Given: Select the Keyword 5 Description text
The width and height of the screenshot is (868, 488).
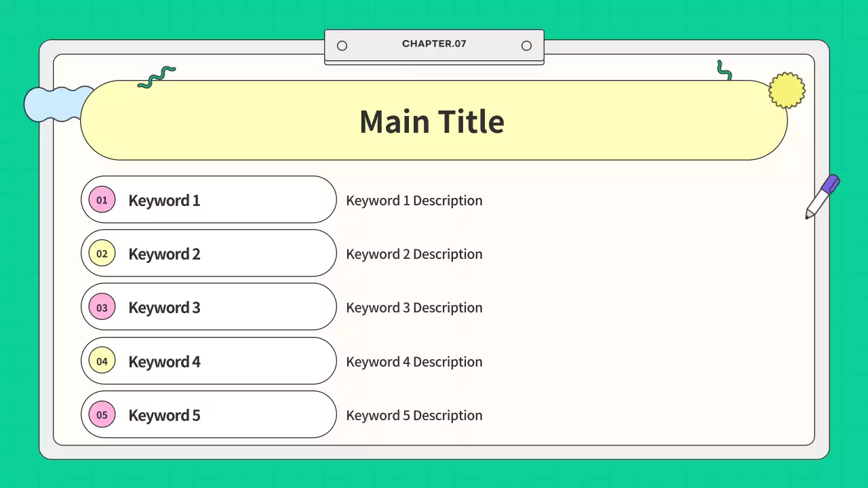Looking at the screenshot, I should (x=414, y=415).
